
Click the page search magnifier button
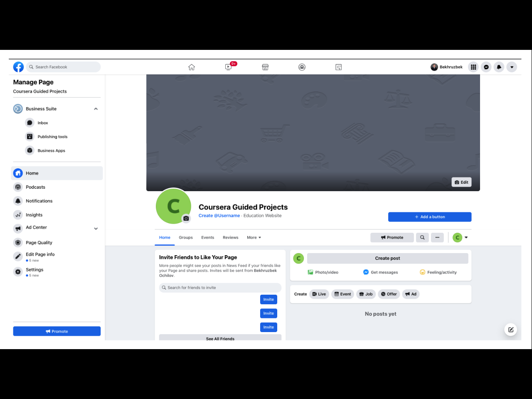click(422, 238)
